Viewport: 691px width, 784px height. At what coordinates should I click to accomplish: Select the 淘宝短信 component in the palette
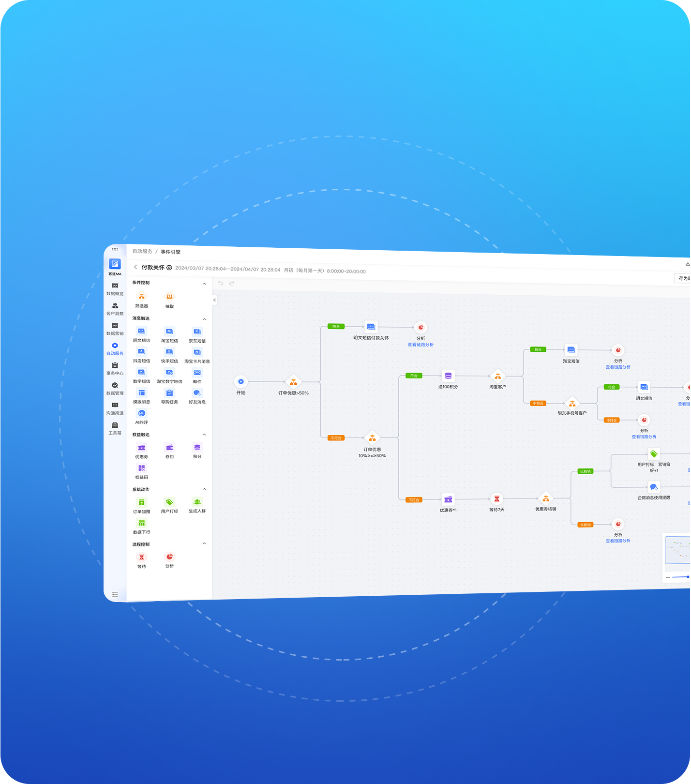point(169,335)
